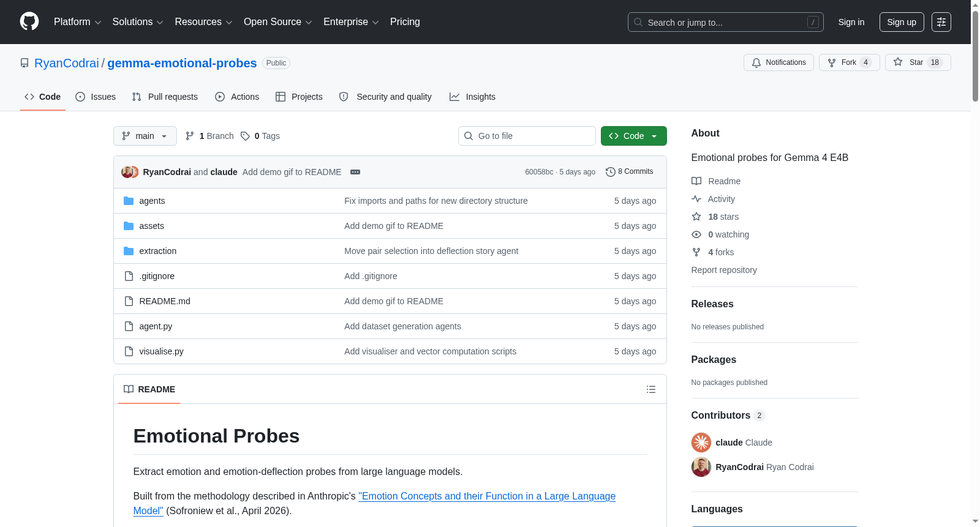
Task: View the 8 Commits history
Action: point(630,172)
